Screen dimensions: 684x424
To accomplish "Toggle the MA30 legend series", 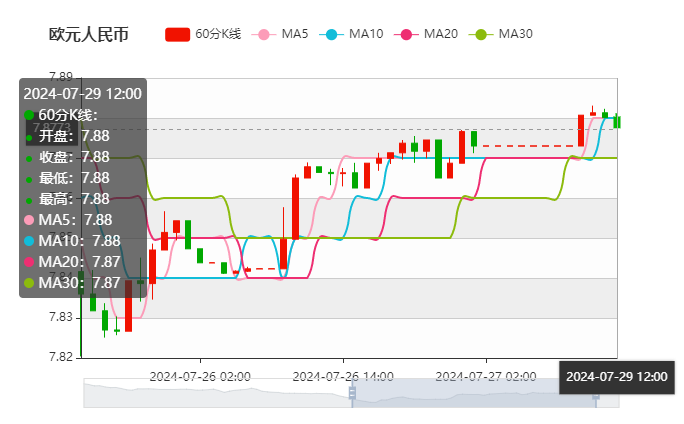I will point(501,34).
